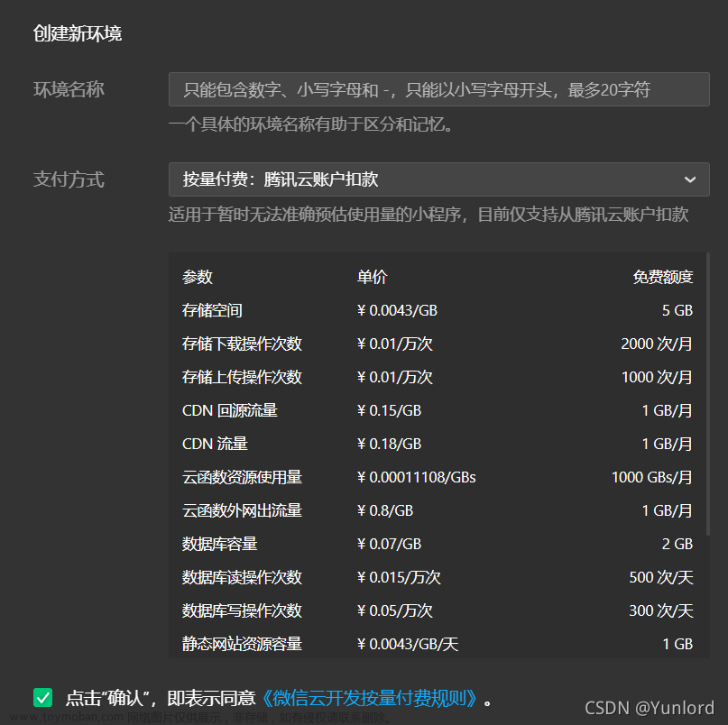Screen dimensions: 728x725
Task: Click price ¥ 0.0043/GB for storage
Action: [397, 310]
